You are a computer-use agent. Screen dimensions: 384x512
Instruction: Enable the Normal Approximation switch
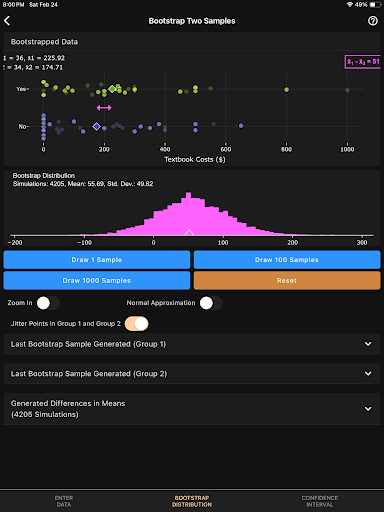point(211,303)
